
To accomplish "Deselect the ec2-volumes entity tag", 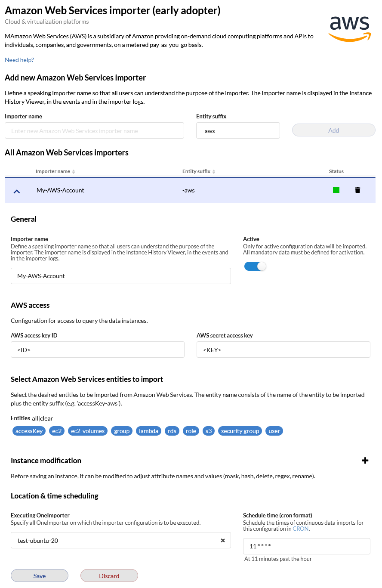I will [88, 431].
